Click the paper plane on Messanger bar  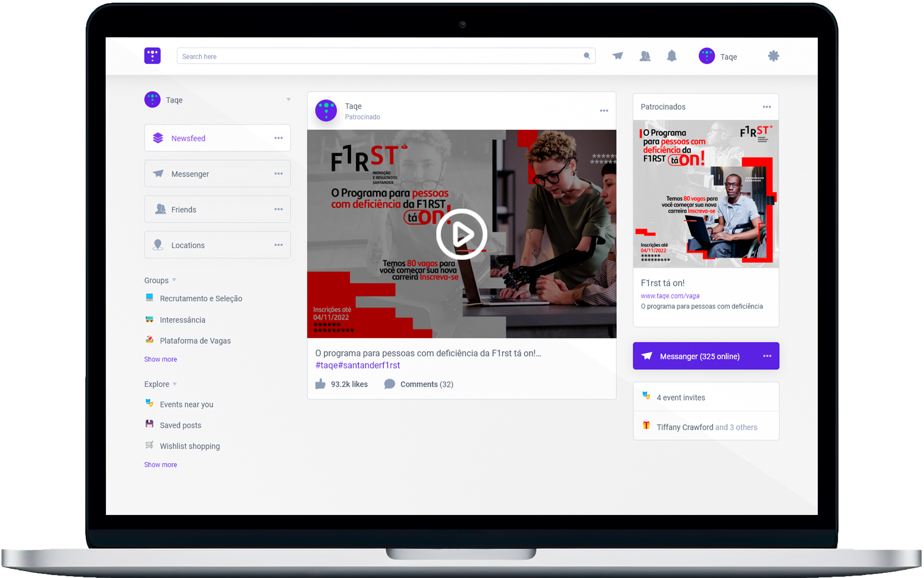tap(646, 356)
